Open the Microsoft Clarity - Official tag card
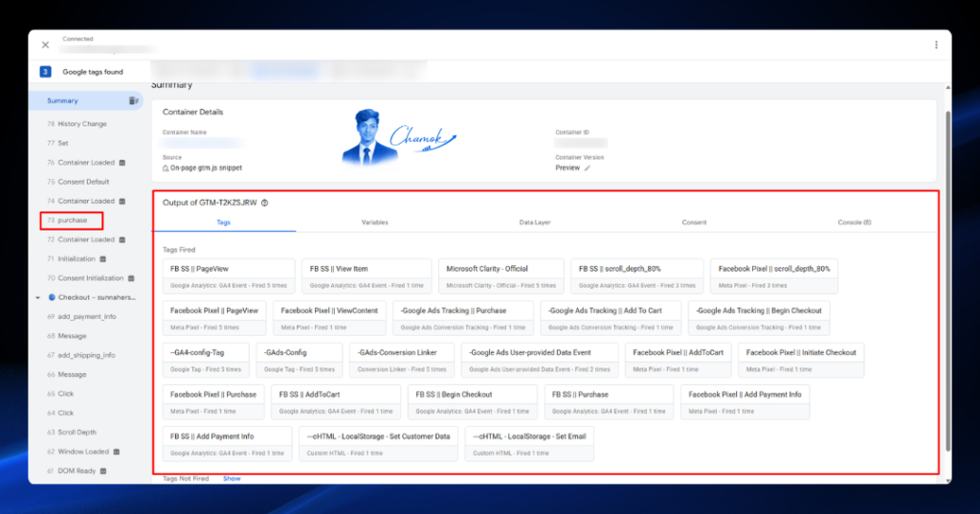The width and height of the screenshot is (980, 514). (501, 276)
